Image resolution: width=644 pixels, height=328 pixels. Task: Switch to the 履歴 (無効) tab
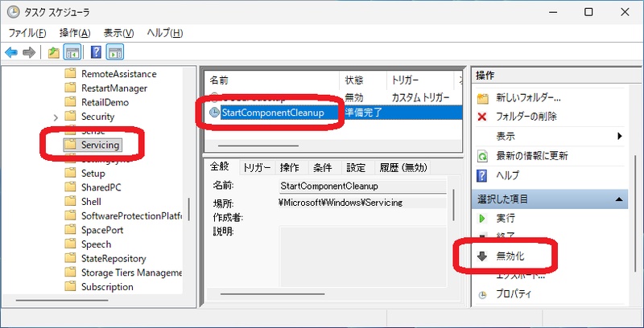coord(403,167)
